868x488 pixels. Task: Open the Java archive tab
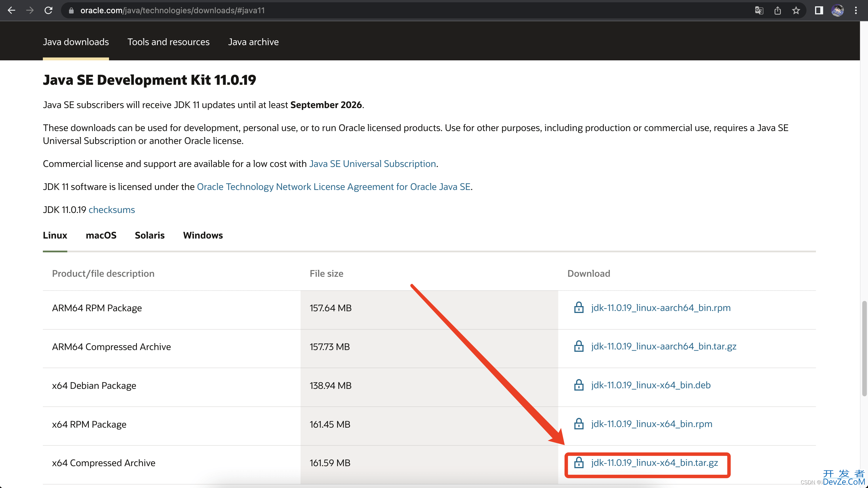click(253, 42)
